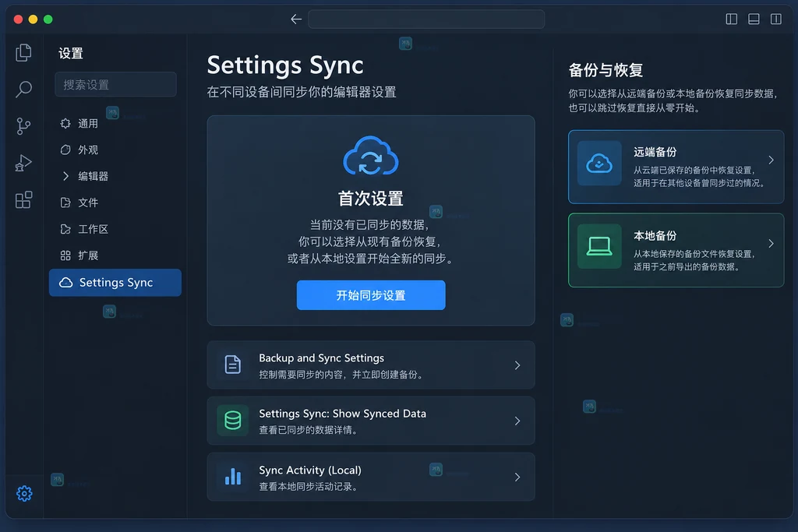Screen dimensions: 798x532
Task: Click the settings gear at activity bar bottom
Action: point(24,493)
